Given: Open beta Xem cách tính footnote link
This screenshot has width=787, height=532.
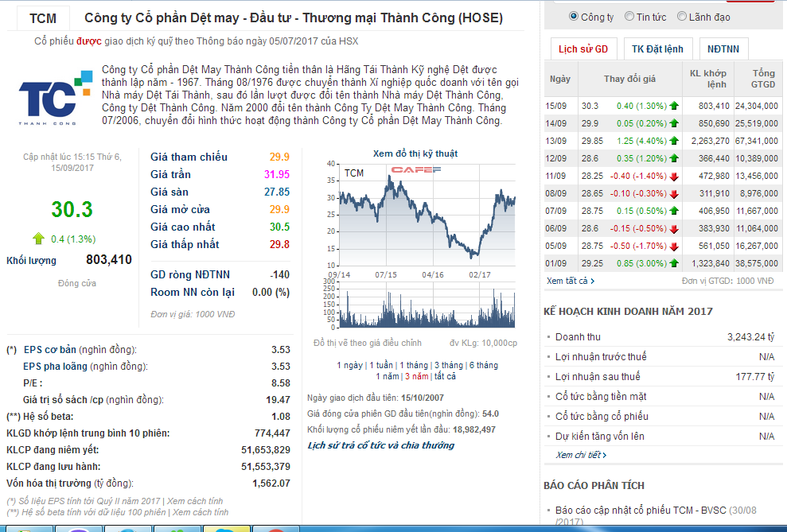Looking at the screenshot, I should 201,512.
